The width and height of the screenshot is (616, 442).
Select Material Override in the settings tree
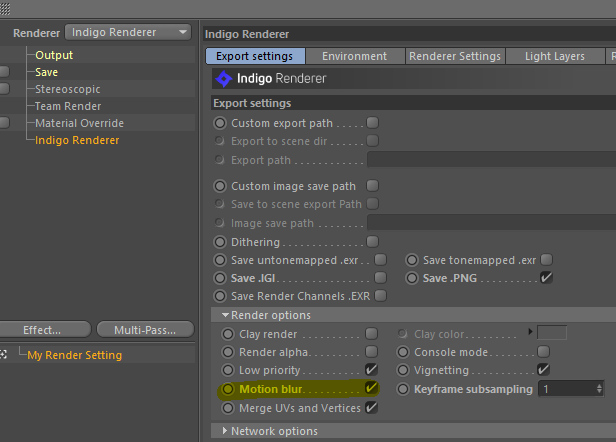click(x=79, y=123)
